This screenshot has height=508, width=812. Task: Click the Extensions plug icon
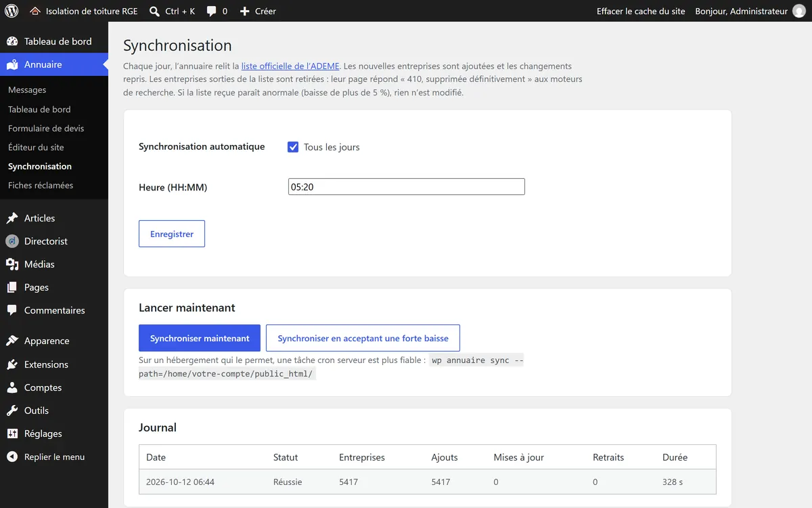12,364
